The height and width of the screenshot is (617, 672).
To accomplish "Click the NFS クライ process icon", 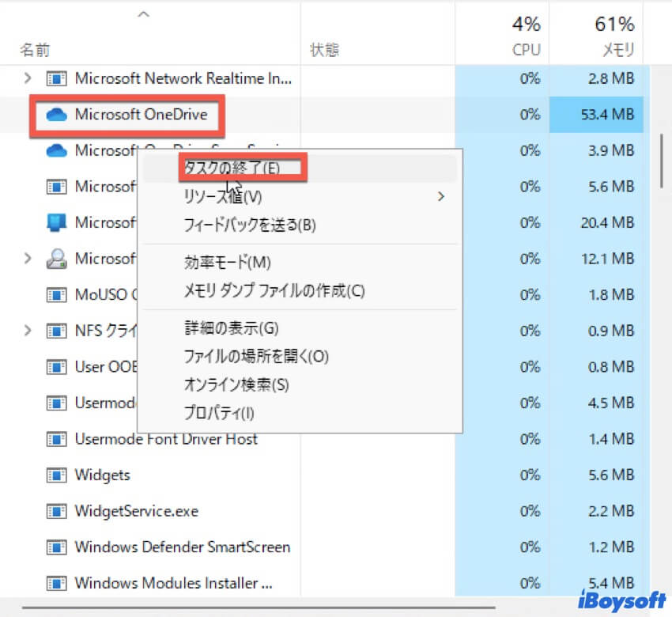I will click(x=57, y=331).
